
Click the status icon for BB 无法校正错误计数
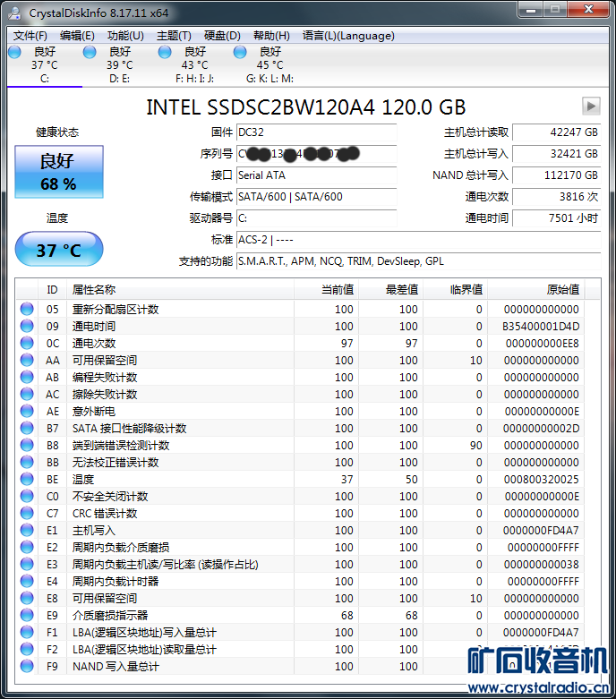coord(27,462)
